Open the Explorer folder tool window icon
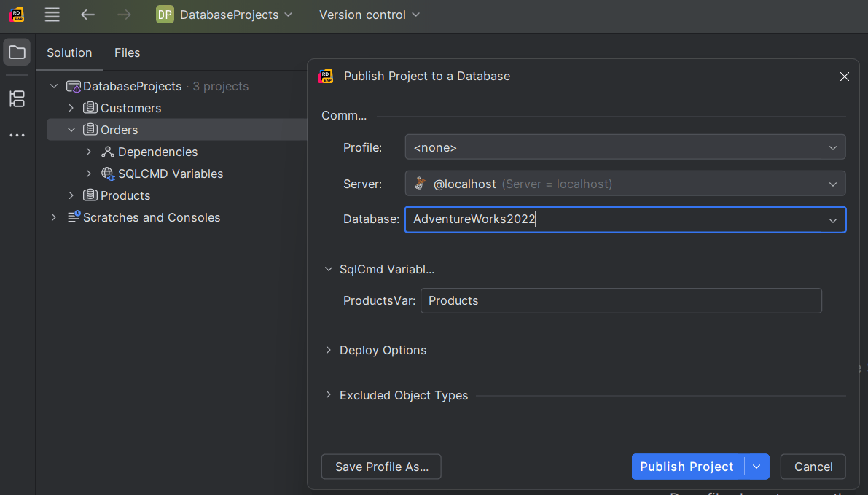 pos(17,52)
